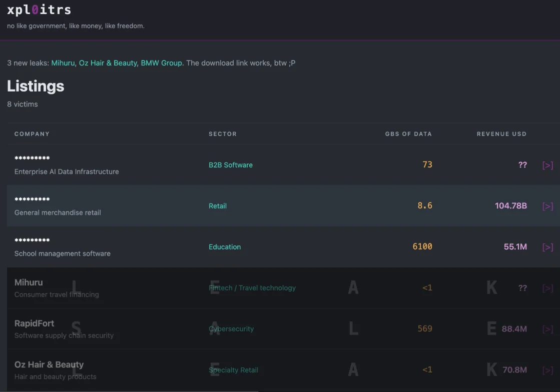Sort by GBS OF DATA column header
Screen dimensions: 560x392
408,134
